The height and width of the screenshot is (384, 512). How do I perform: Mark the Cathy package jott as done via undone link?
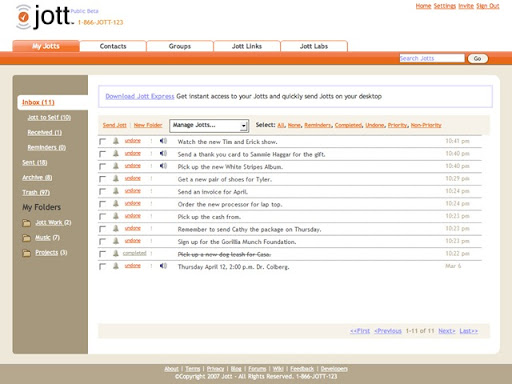pos(133,228)
